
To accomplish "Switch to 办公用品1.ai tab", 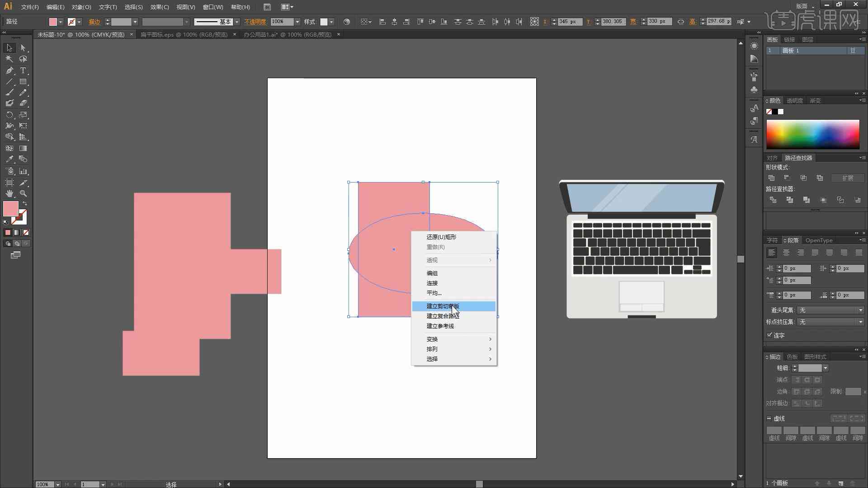I will pyautogui.click(x=289, y=34).
